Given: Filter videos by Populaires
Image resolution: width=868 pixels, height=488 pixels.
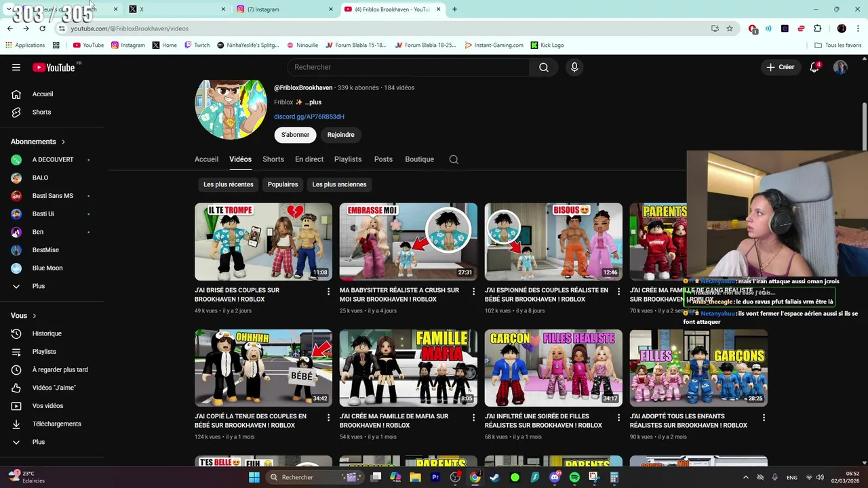Looking at the screenshot, I should tap(283, 184).
